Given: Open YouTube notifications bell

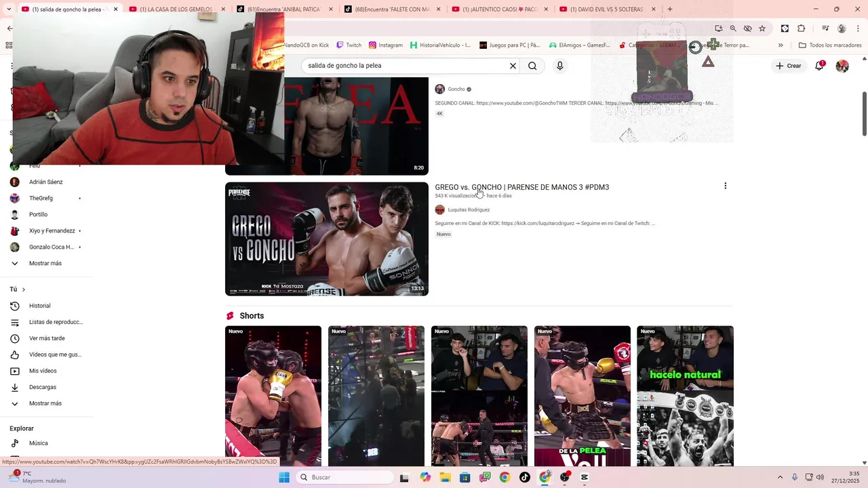Looking at the screenshot, I should coord(819,66).
